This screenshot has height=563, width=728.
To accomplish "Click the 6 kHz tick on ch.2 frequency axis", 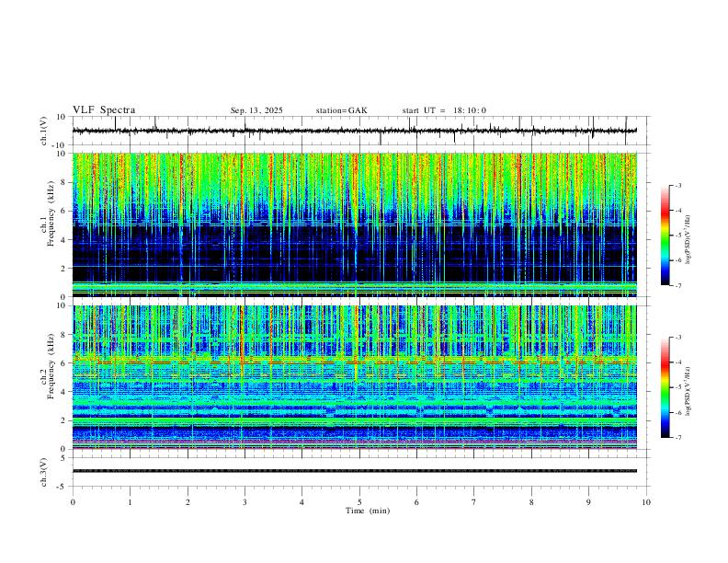I will click(x=63, y=363).
